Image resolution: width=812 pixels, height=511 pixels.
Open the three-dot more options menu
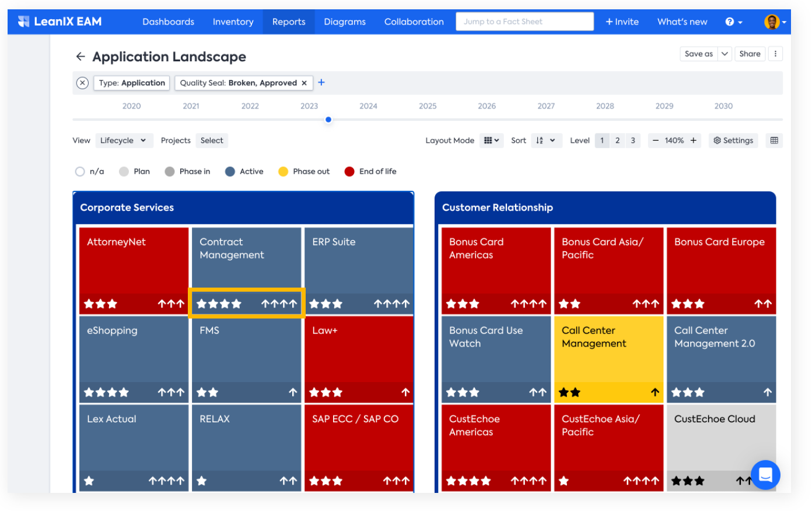pos(775,54)
